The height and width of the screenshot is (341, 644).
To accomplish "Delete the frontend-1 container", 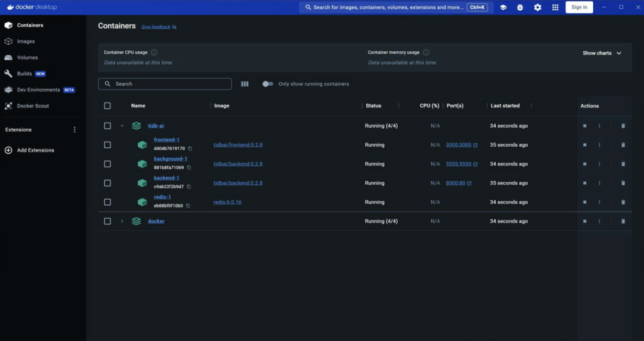I will click(x=623, y=145).
